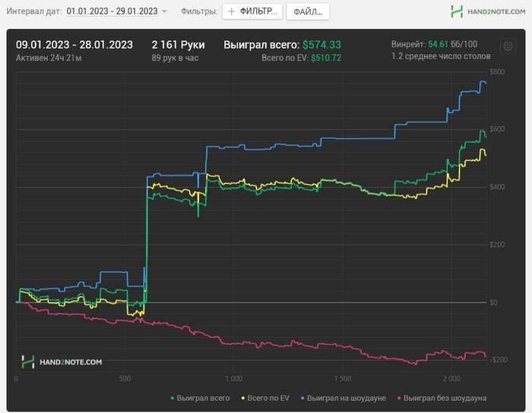Click the total winnings value $574.33

[321, 45]
